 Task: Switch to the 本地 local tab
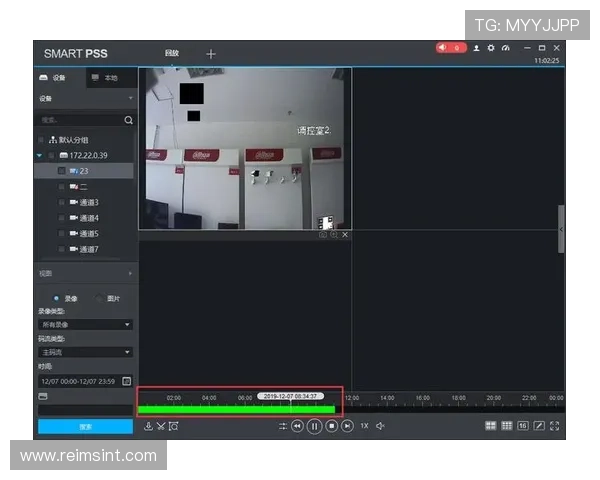[x=111, y=78]
